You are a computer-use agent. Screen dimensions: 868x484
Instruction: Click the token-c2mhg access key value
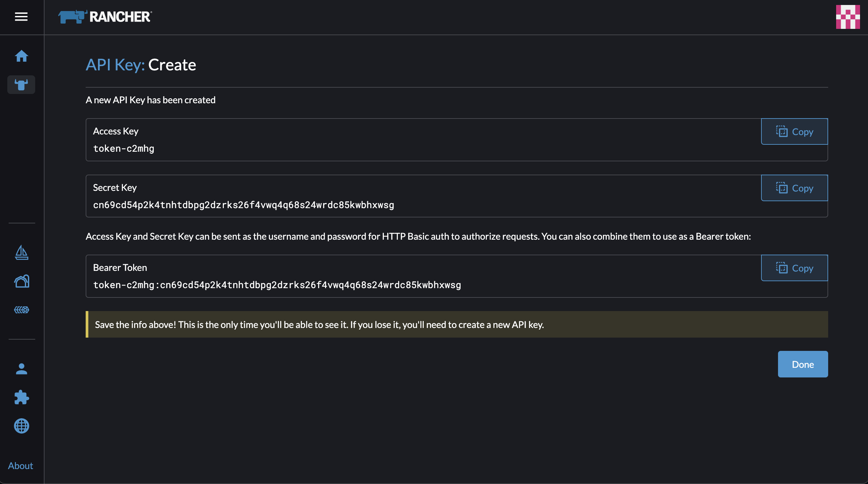point(124,148)
